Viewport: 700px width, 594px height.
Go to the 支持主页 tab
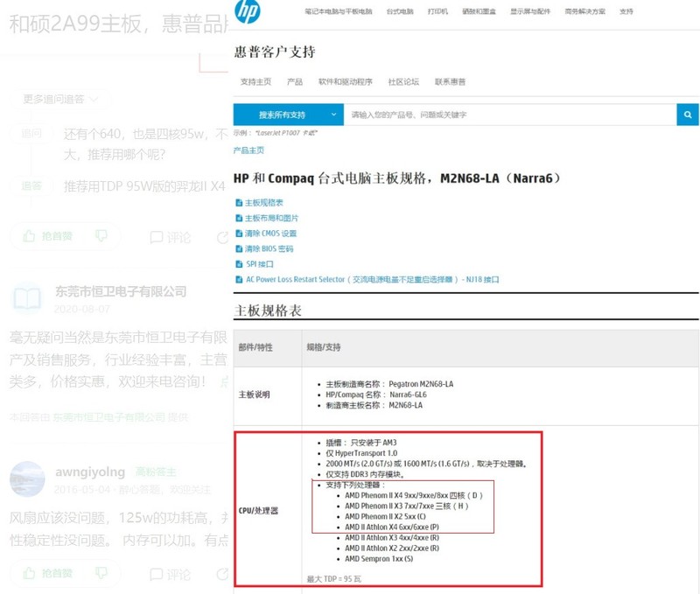point(255,81)
